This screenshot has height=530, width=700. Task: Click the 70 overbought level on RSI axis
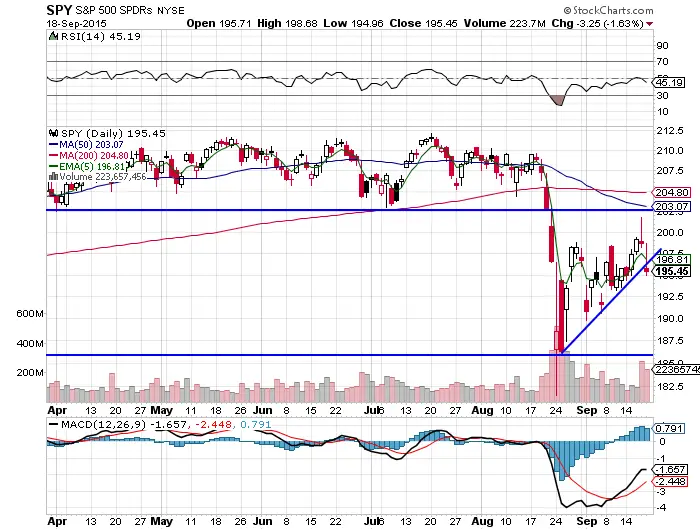pyautogui.click(x=662, y=62)
